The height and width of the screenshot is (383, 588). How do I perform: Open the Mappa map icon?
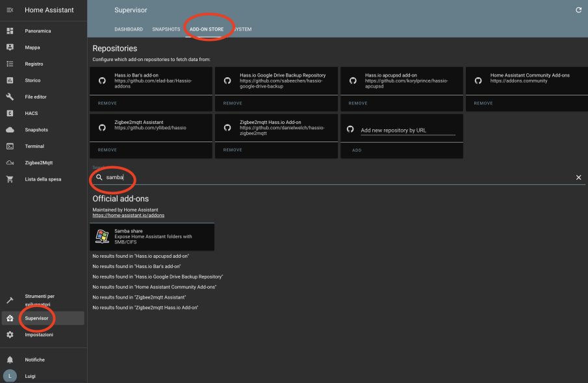pos(10,47)
